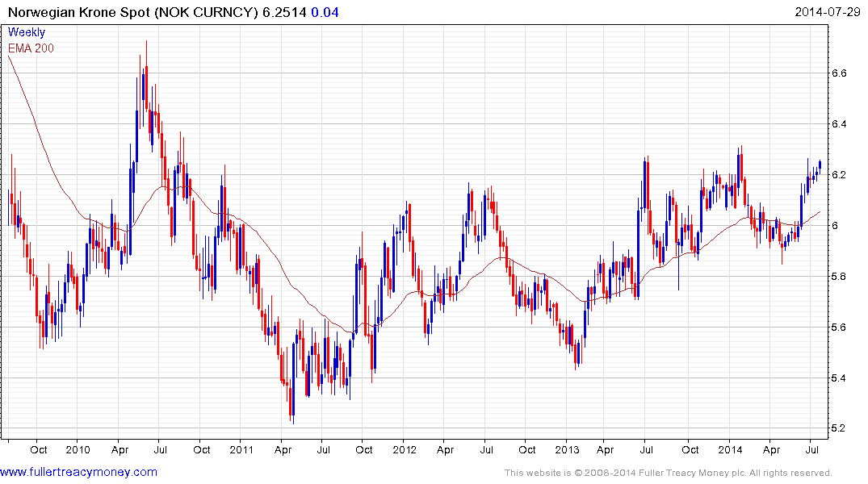
Task: Click the 6 price axis label
Action: [835, 226]
